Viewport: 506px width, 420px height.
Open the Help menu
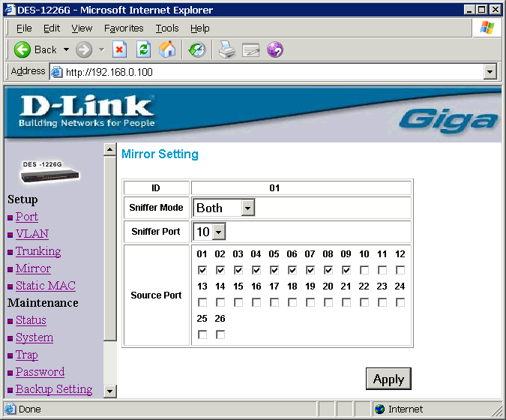[x=199, y=28]
